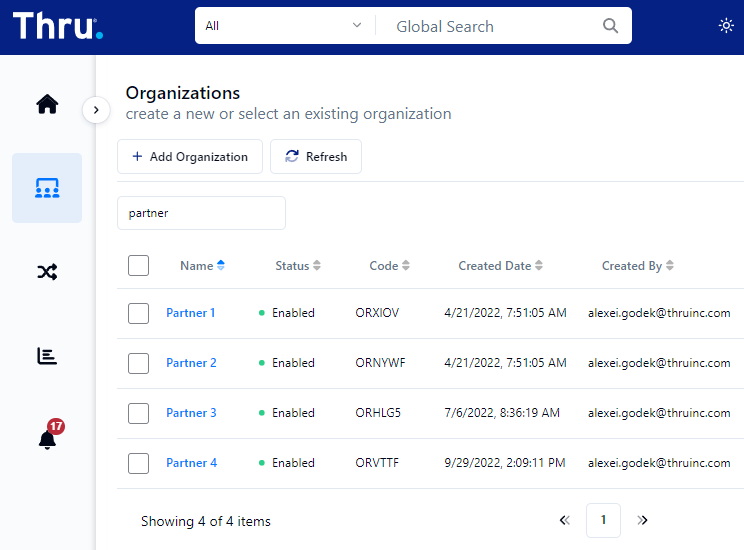Go to the next page with the double arrow

click(x=642, y=520)
